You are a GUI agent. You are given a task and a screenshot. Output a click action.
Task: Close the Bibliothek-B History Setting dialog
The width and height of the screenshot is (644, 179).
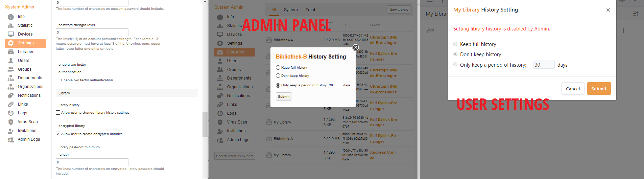356,47
